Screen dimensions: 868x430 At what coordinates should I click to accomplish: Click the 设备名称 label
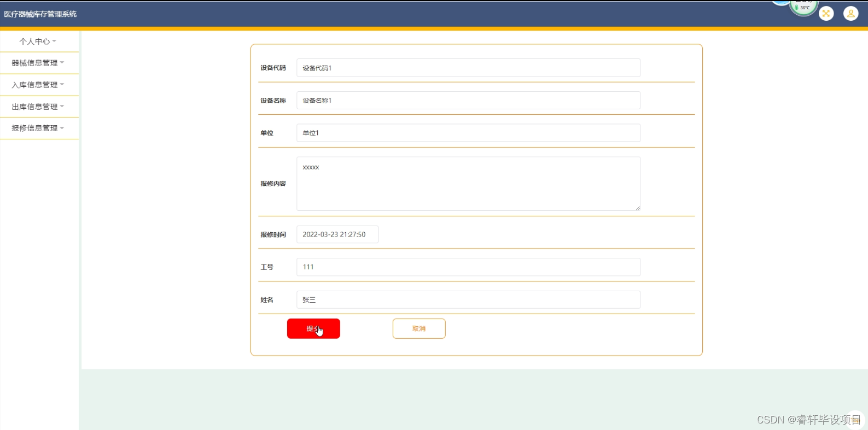273,101
